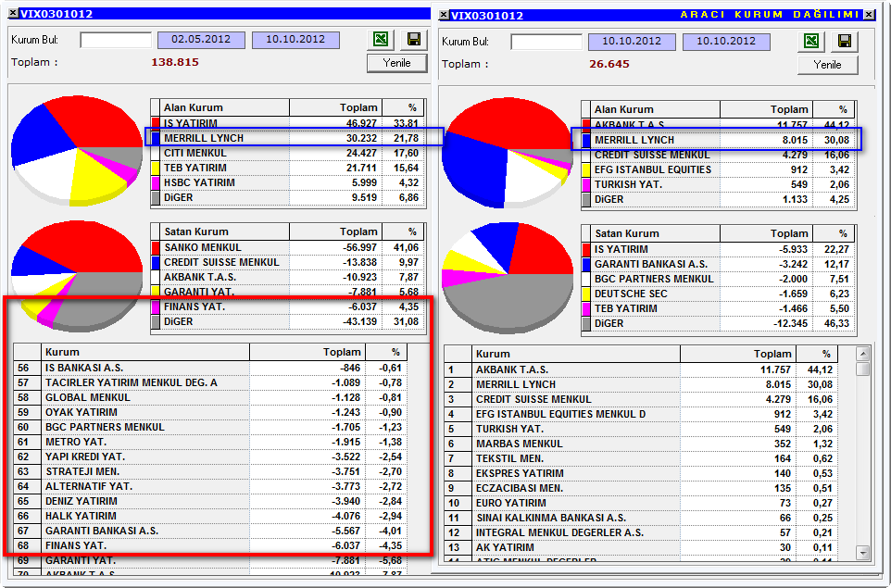Viewport: 891px width, 588px height.
Task: Click the Kurum Bul search field on right
Action: [546, 42]
